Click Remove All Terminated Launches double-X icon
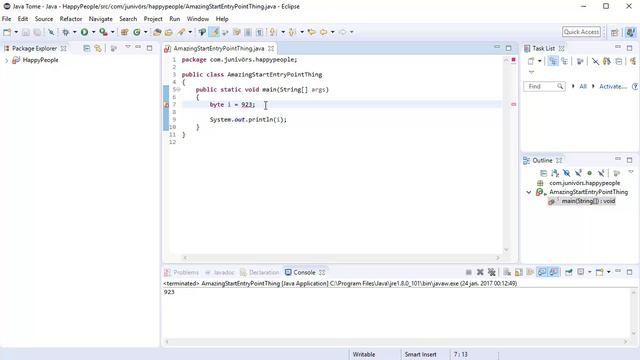Viewport: 640px width, 360px height. (492, 272)
